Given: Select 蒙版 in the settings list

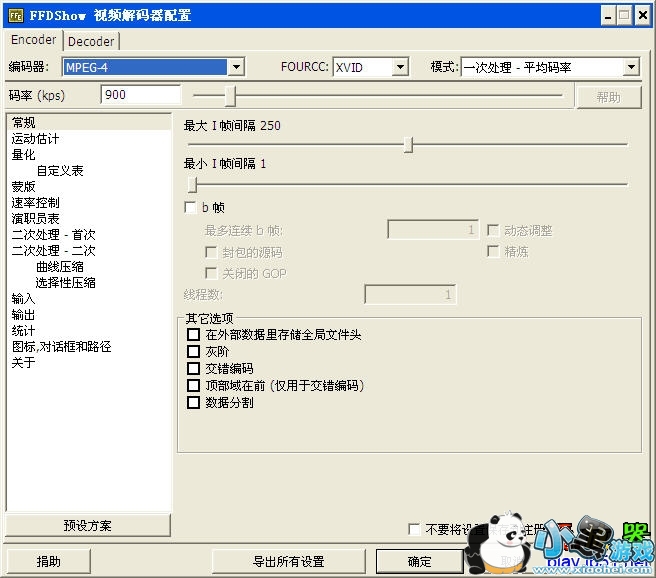Looking at the screenshot, I should coord(23,186).
